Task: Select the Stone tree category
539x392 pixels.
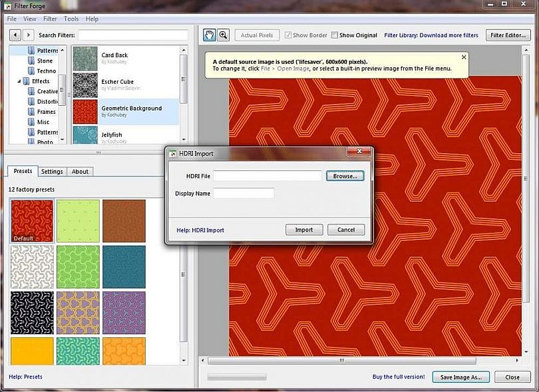Action: click(45, 61)
